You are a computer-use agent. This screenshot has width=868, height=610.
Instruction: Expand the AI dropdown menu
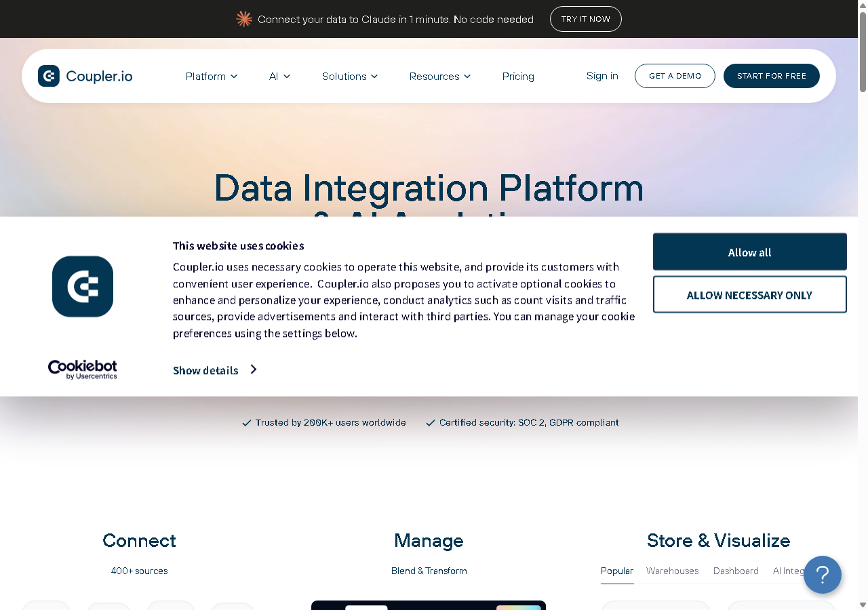click(279, 76)
